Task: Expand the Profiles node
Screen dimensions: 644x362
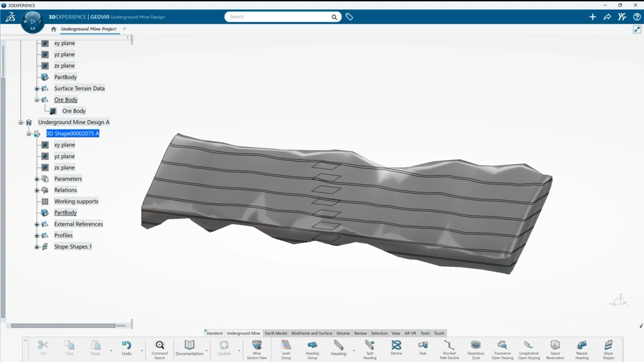Action: 36,235
